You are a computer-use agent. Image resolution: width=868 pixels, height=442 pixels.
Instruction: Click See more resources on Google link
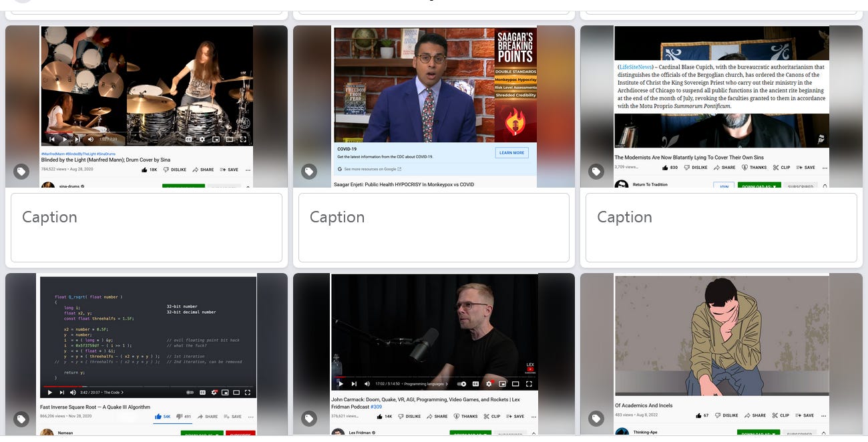point(370,169)
